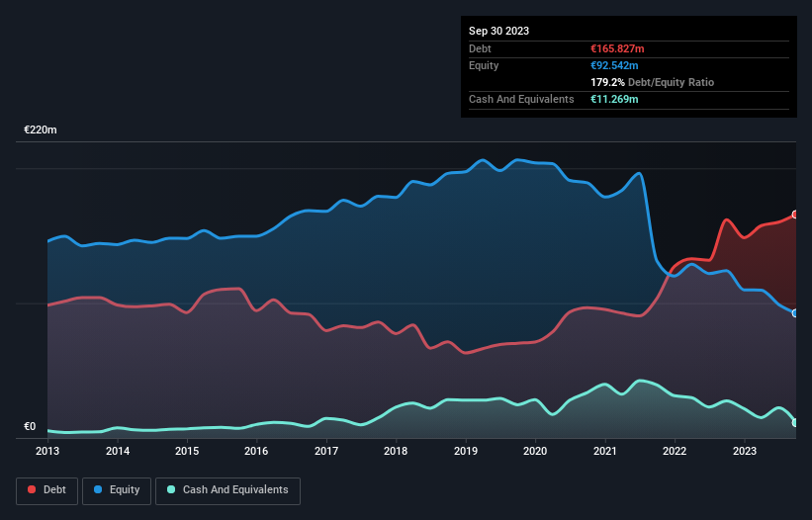
Task: Click the 2022 x-axis label
Action: (675, 451)
